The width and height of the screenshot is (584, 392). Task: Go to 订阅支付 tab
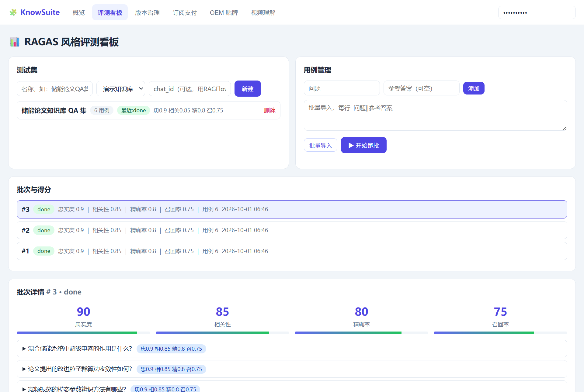coord(185,12)
